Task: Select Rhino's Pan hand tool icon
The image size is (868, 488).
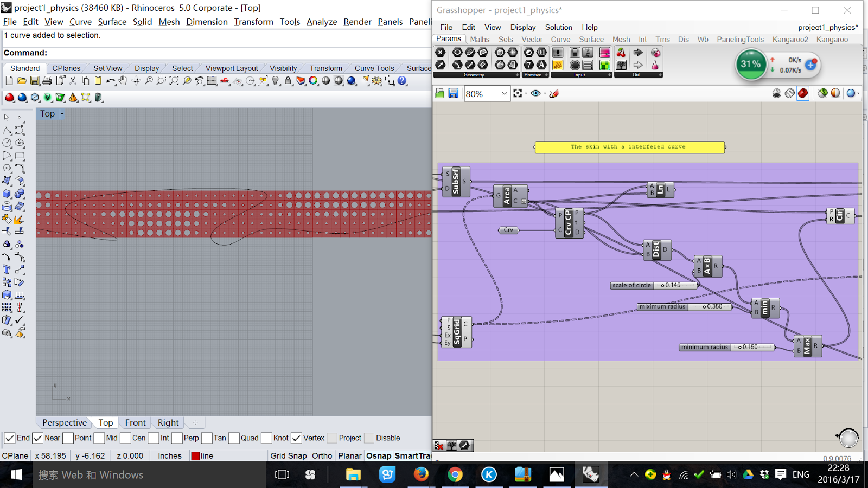Action: [x=123, y=81]
